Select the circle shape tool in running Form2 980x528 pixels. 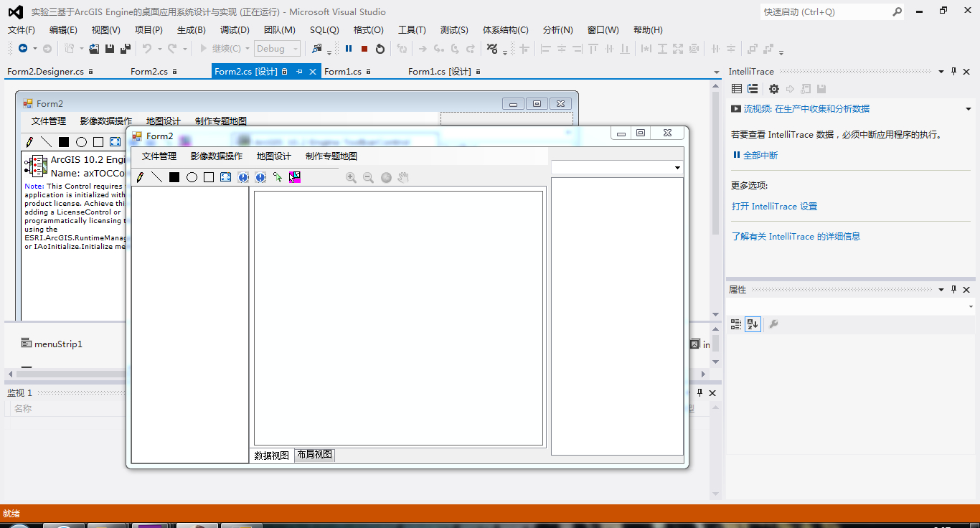click(x=192, y=177)
